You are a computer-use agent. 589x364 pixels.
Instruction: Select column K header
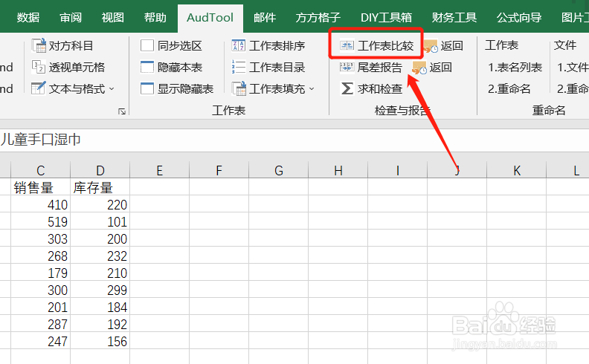(x=517, y=170)
